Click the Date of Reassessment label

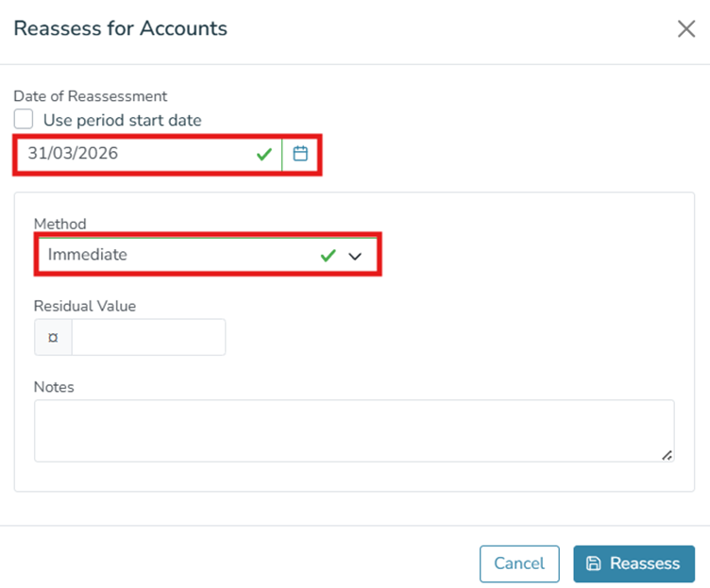click(x=91, y=95)
